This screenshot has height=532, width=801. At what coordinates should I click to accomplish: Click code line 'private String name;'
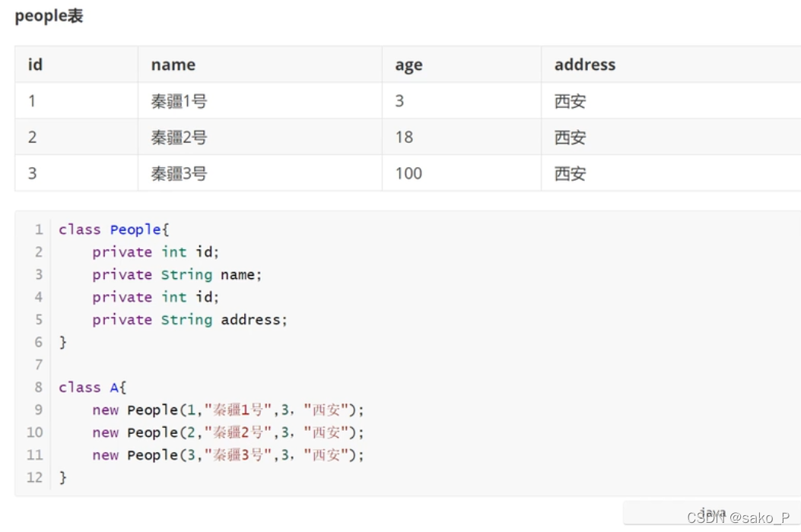coord(176,274)
